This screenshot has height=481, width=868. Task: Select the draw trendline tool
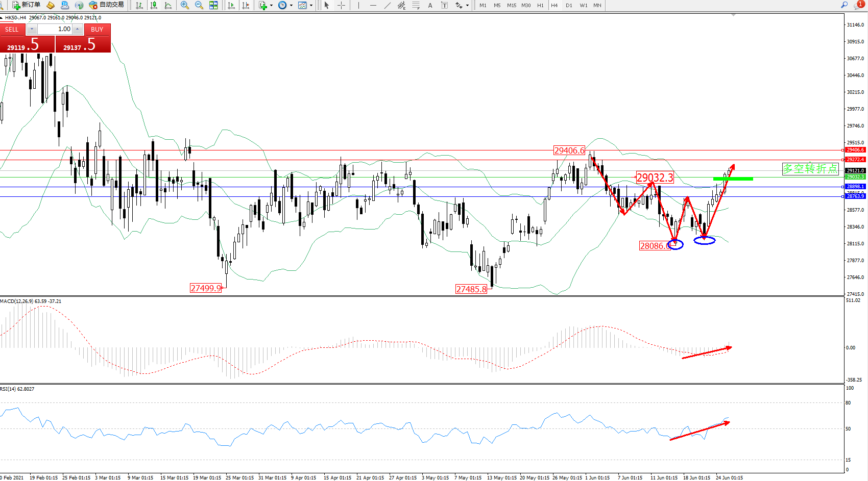click(x=388, y=5)
